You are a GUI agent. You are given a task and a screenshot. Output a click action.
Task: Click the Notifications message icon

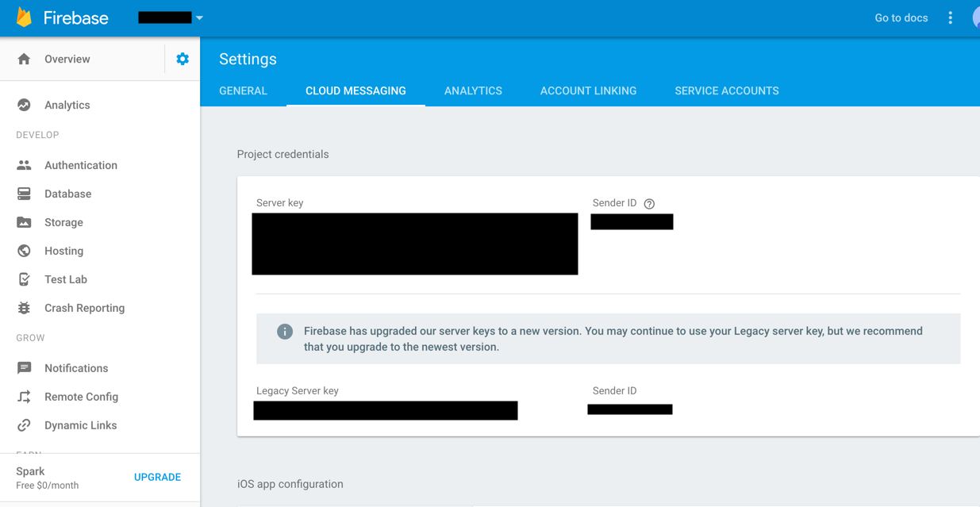point(24,368)
